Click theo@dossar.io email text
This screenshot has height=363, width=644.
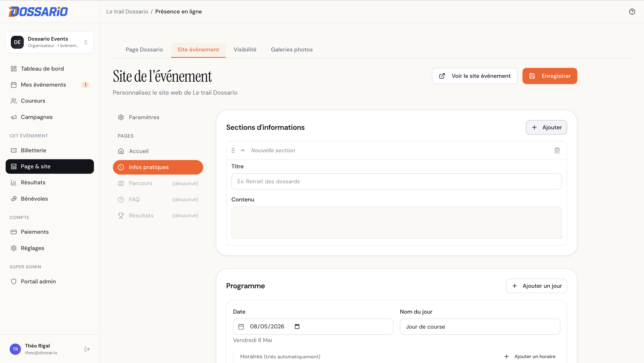coord(41,353)
